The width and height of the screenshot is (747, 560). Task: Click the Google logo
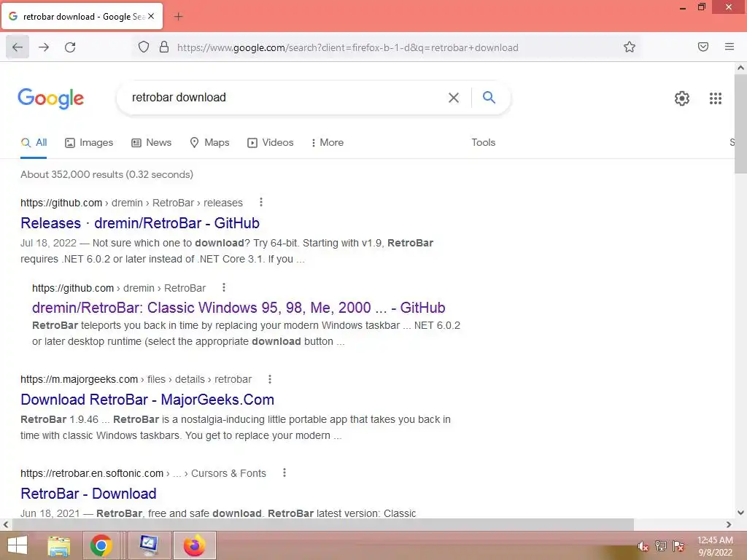[x=51, y=98]
